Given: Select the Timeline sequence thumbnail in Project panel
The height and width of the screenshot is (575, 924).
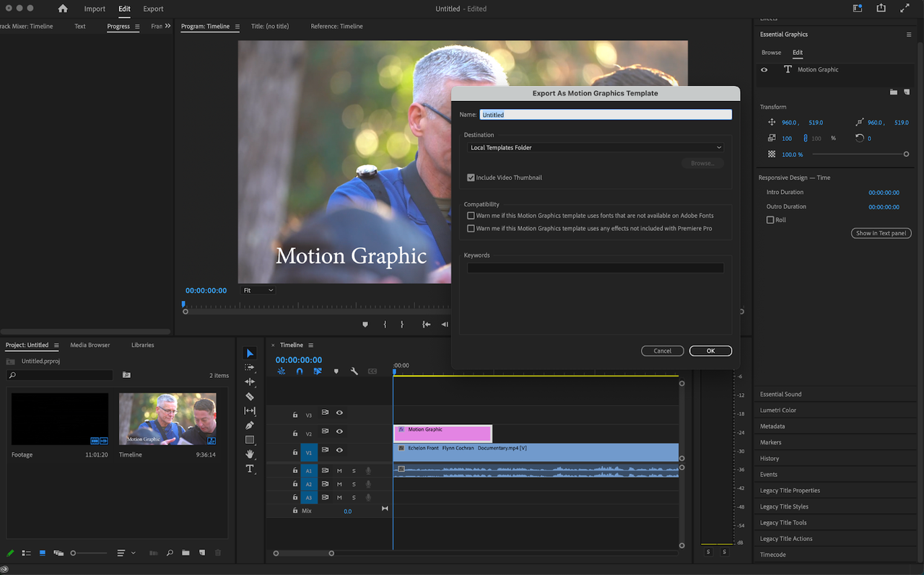Looking at the screenshot, I should tap(167, 418).
